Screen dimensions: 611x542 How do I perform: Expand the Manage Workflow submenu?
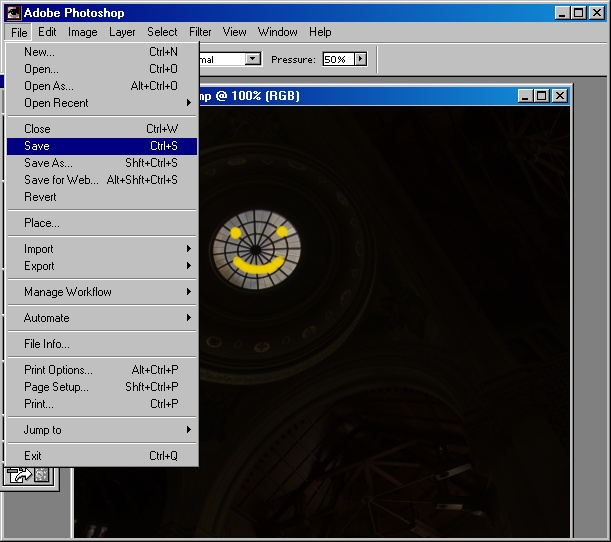pos(102,292)
